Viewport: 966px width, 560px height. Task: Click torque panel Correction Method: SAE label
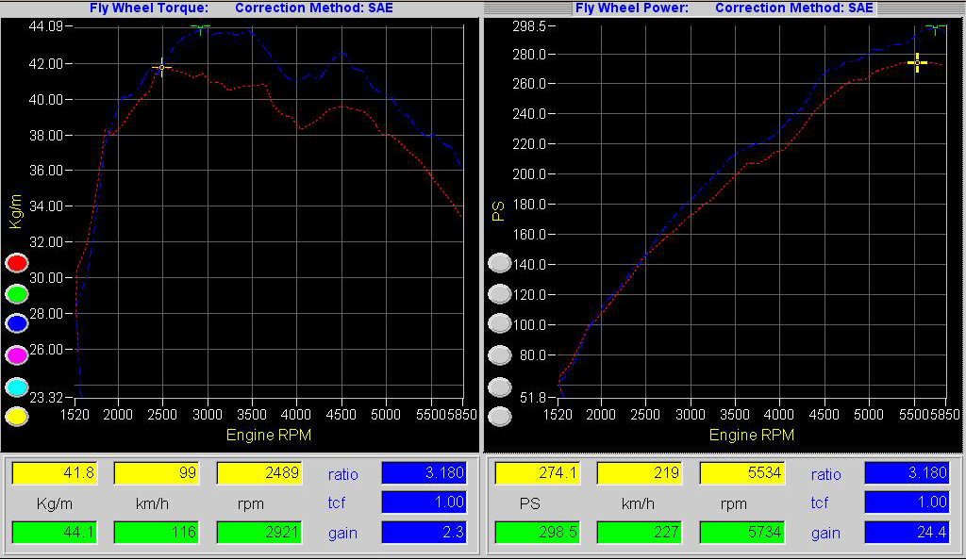point(314,8)
